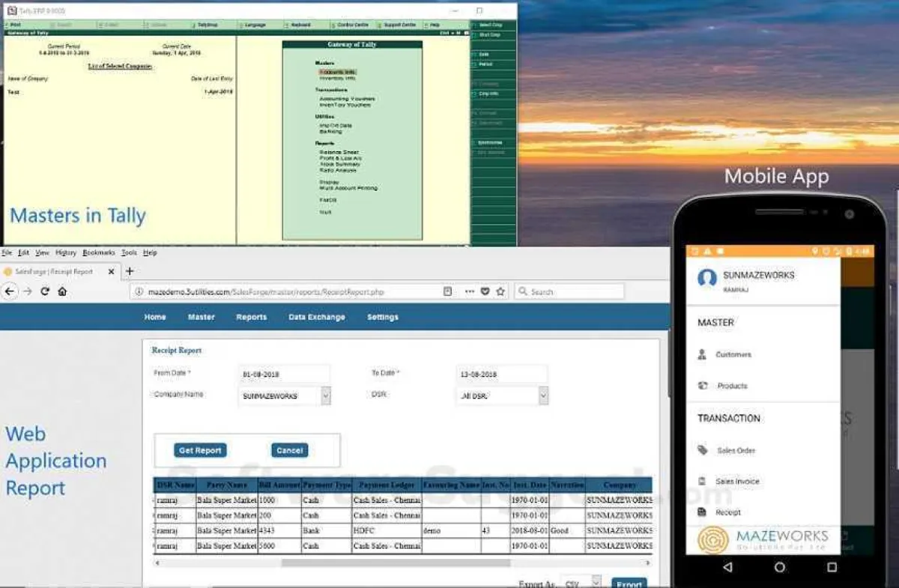Bookmark this page with the star icon
899x588 pixels.
pyautogui.click(x=500, y=291)
